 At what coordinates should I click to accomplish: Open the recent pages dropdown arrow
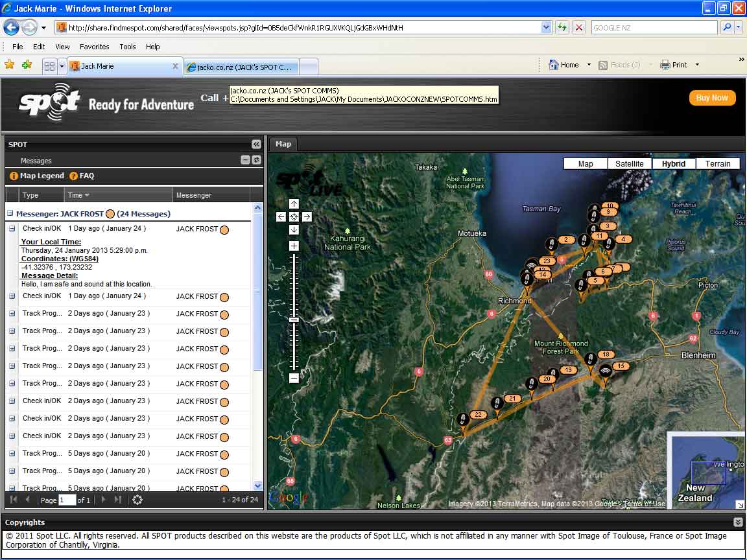44,28
